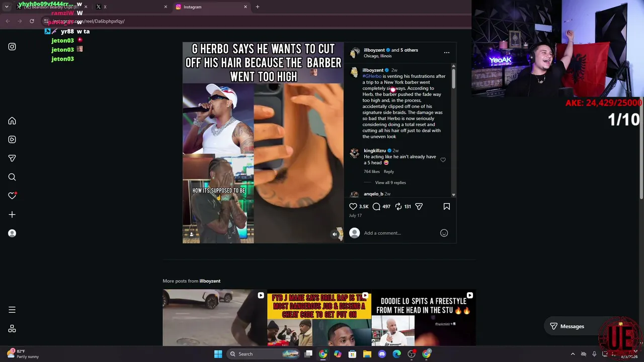
Task: Open the Doodie Lo freestyle thumbnail
Action: coord(424,318)
